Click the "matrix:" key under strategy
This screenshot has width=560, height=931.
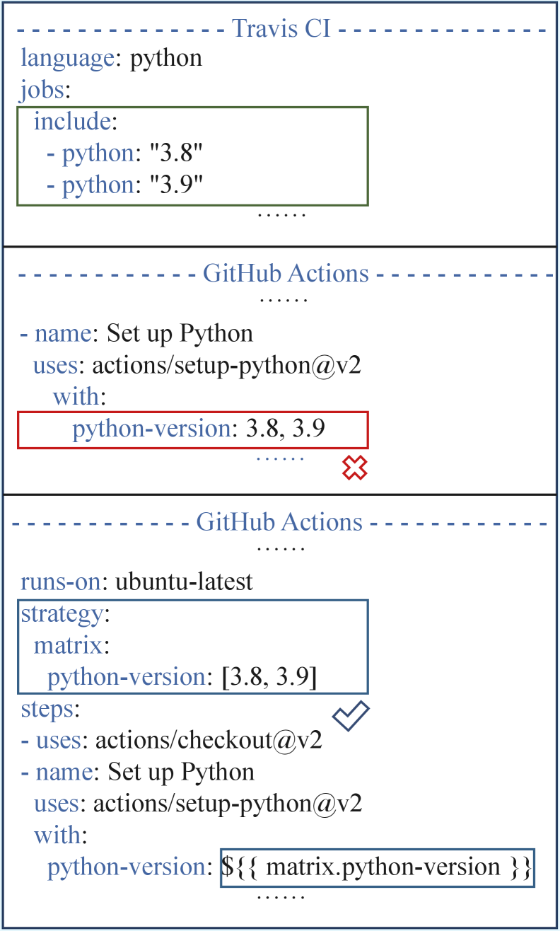pyautogui.click(x=69, y=646)
